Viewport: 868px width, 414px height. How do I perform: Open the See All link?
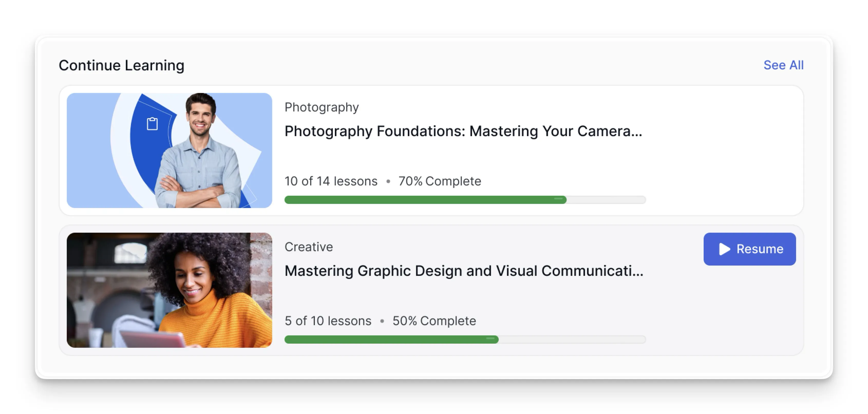(x=784, y=65)
